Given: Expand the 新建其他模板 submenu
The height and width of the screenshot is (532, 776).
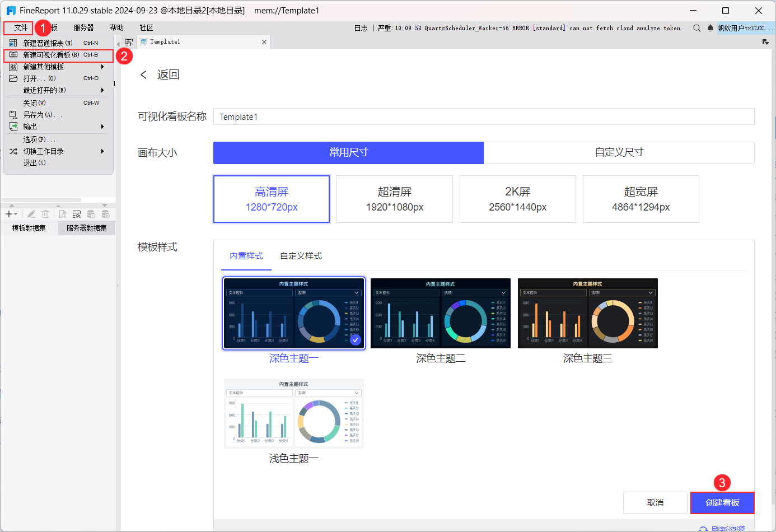Looking at the screenshot, I should click(59, 67).
